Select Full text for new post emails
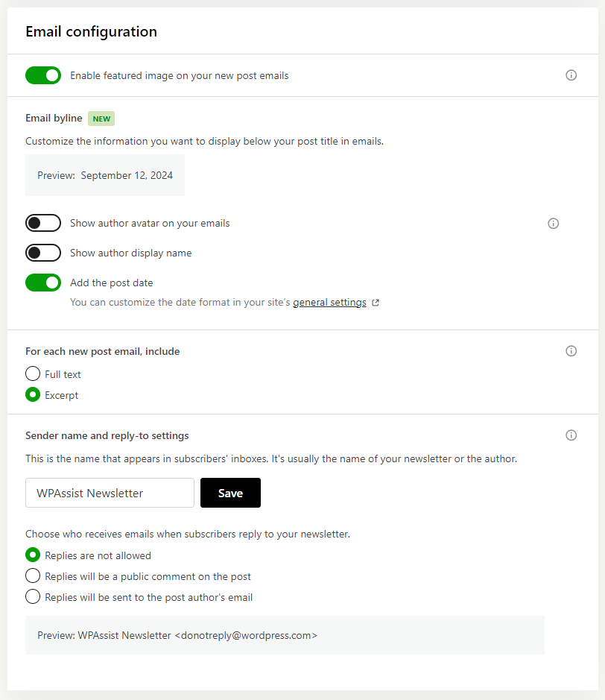The image size is (605, 700). click(x=32, y=373)
